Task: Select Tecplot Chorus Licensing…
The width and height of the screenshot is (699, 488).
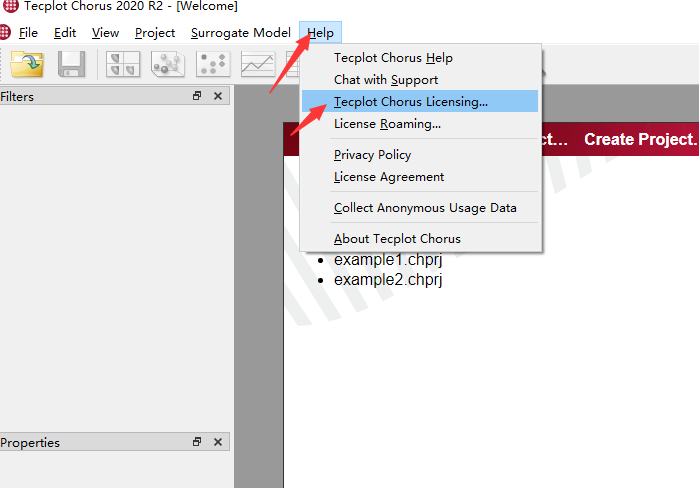Action: [420, 102]
